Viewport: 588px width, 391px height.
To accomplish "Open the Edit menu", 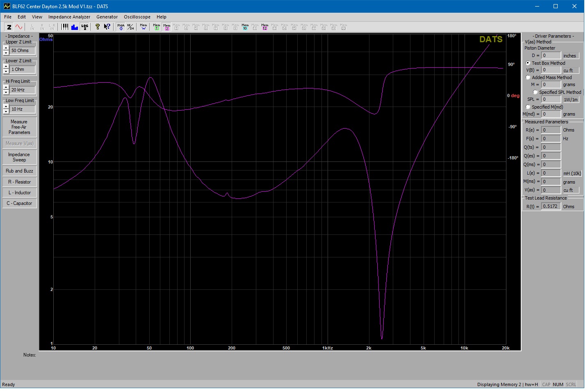I will pos(22,17).
